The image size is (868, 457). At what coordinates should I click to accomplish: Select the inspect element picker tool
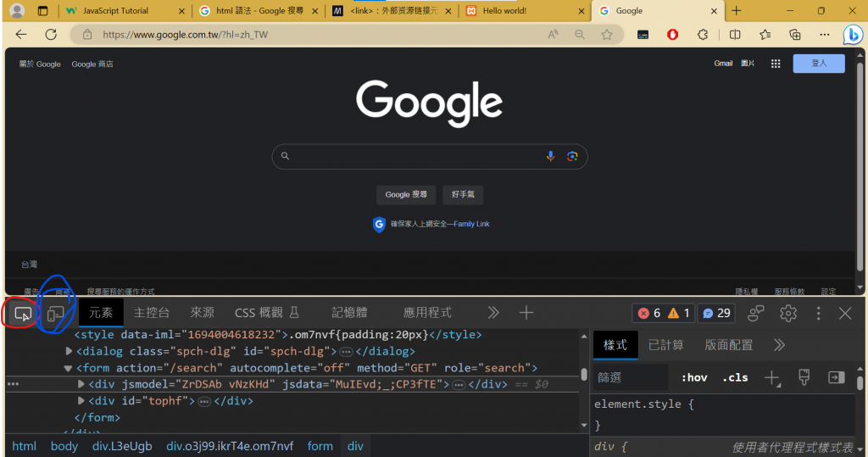[x=23, y=314]
